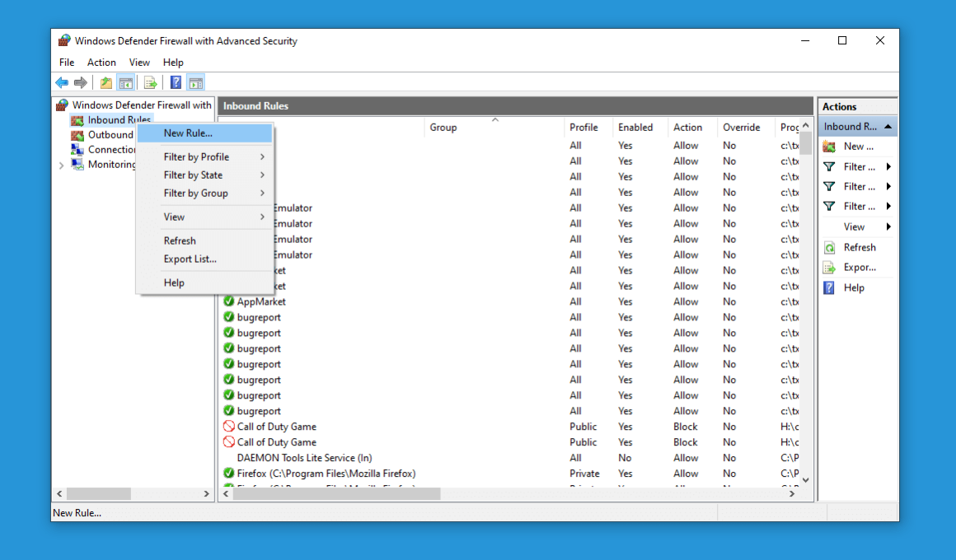Sort rules by the Enabled column header

[640, 128]
